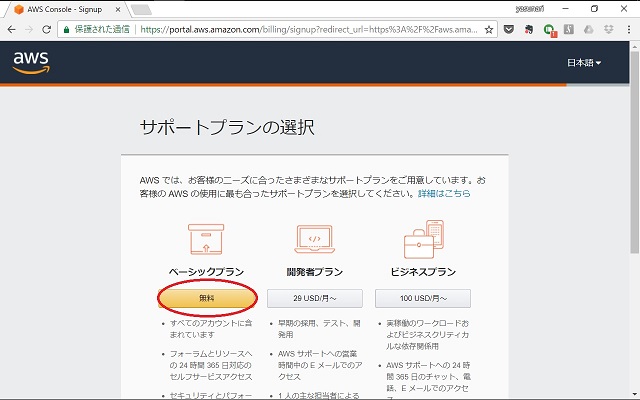Click the ベーシックプラン heading
This screenshot has width=640, height=400.
206,272
